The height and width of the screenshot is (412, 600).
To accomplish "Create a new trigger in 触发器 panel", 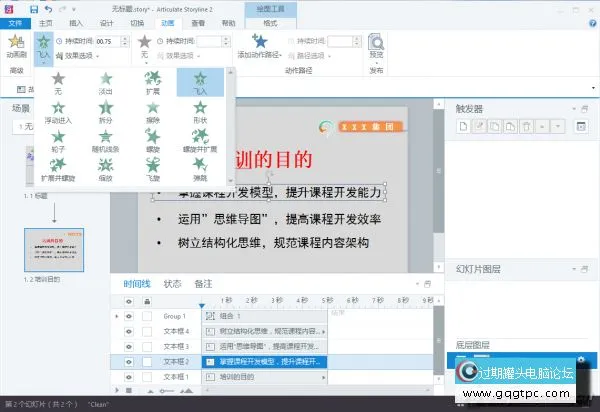I will (463, 126).
